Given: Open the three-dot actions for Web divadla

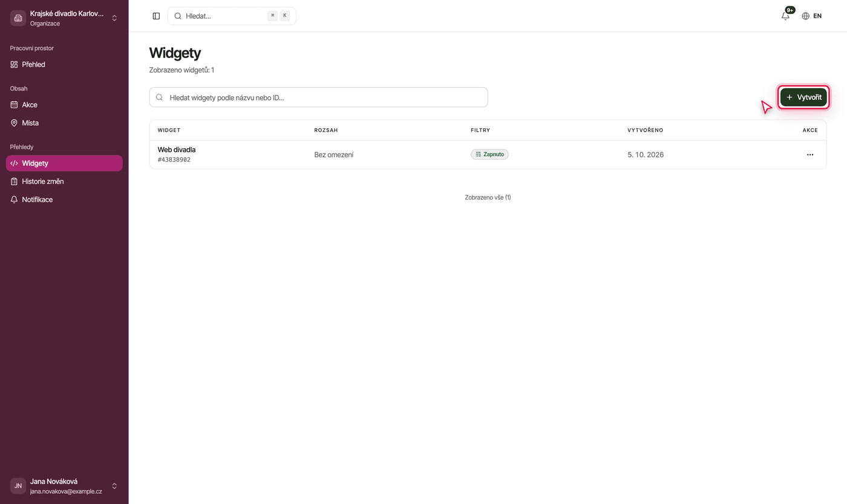Looking at the screenshot, I should coord(810,155).
